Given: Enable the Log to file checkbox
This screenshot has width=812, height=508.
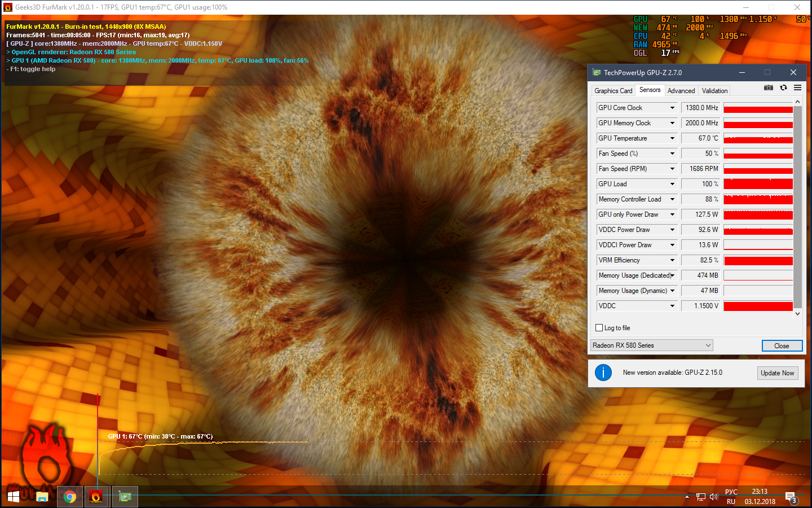Looking at the screenshot, I should click(x=599, y=328).
